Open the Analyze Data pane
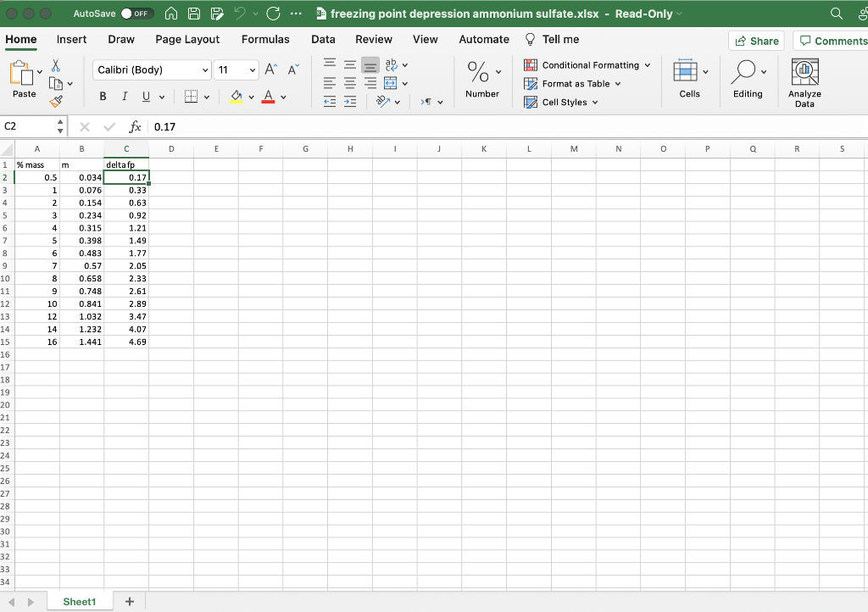868x612 pixels. coord(804,81)
